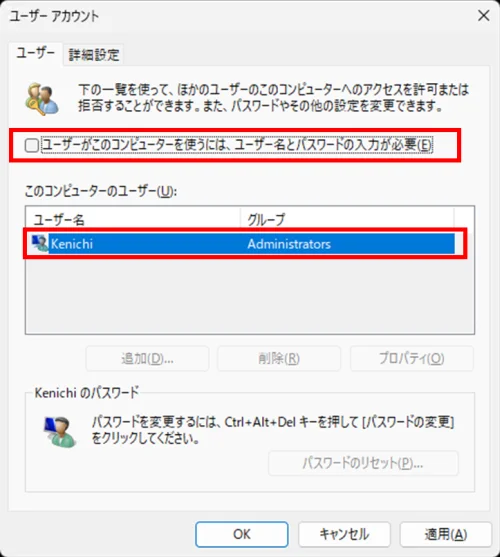Close the ユーザー アカウント dialog with X
Screen dimensions: 500x557
pos(484,16)
